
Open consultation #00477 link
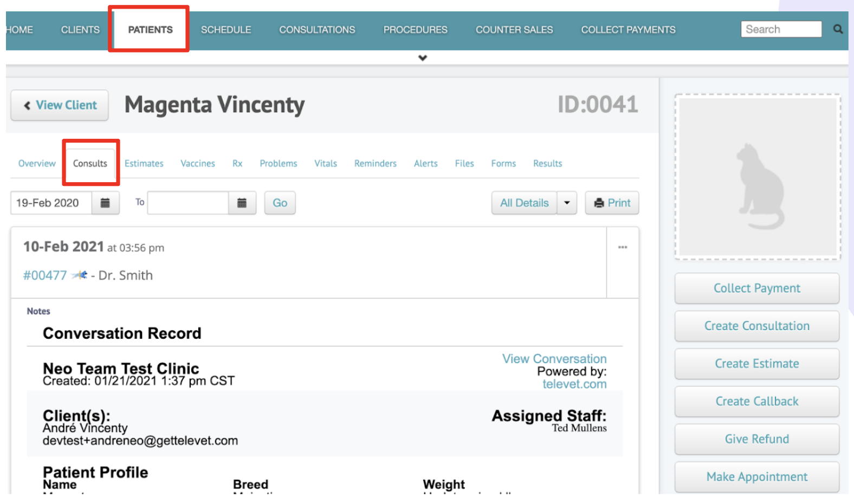(44, 275)
